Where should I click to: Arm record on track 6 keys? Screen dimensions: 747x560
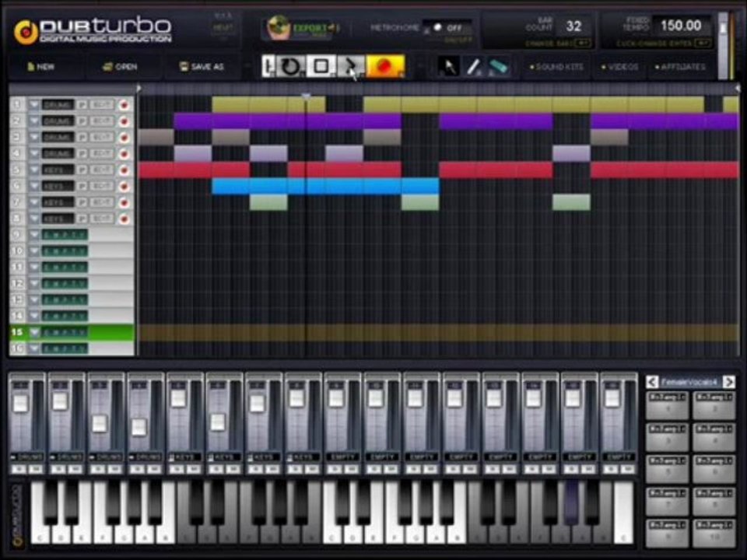point(124,186)
